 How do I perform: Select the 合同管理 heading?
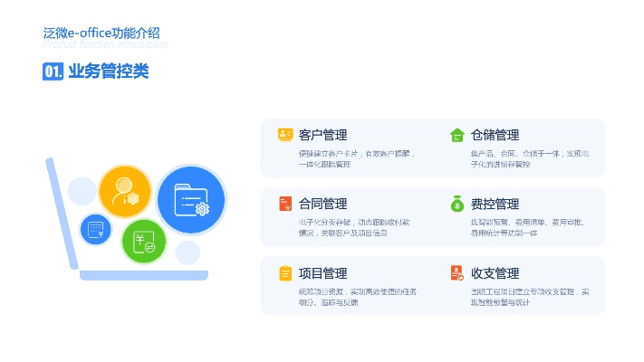(x=322, y=204)
